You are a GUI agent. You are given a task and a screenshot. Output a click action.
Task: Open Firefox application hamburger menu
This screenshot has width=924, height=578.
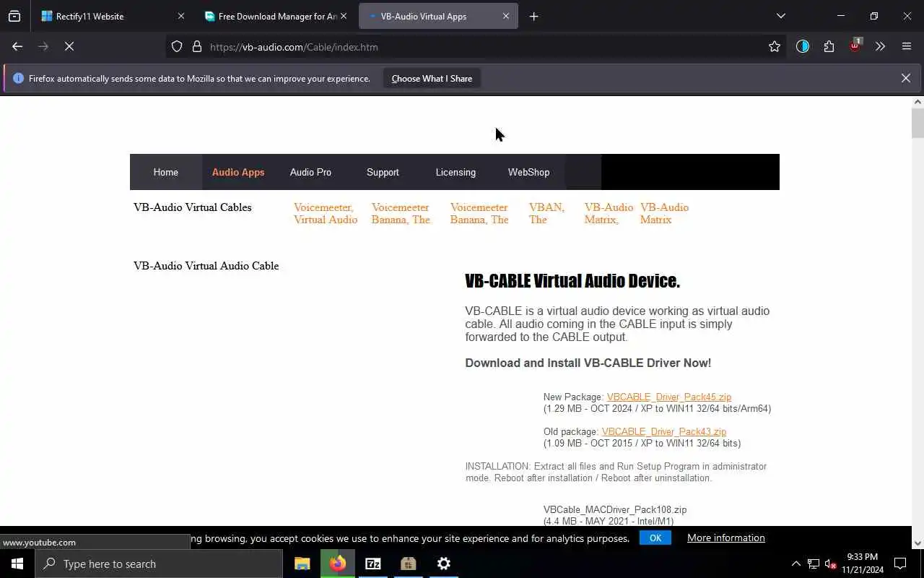pos(907,46)
